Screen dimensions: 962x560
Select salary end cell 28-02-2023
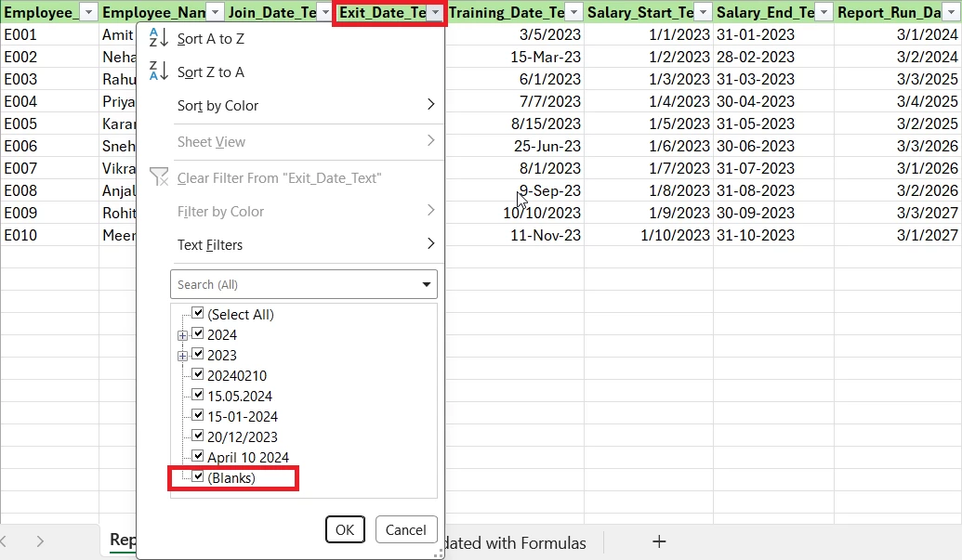click(773, 57)
